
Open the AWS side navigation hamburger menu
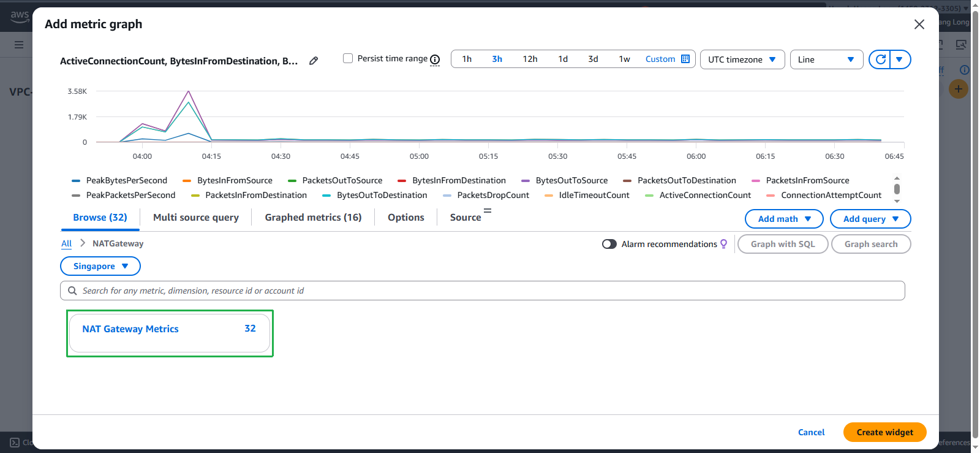tap(19, 45)
